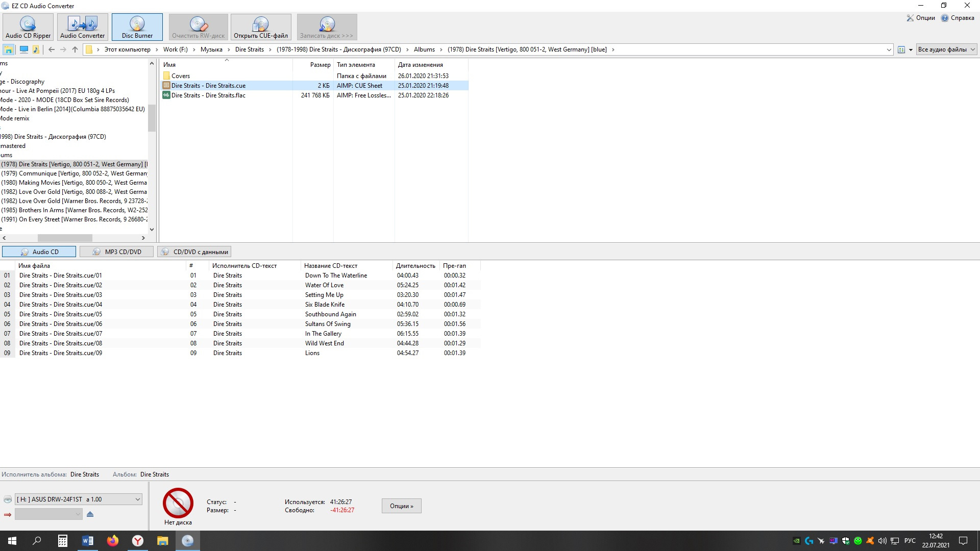Click the Открыть CUE-файл toolbar button
Viewport: 980px width, 551px height.
pyautogui.click(x=261, y=27)
